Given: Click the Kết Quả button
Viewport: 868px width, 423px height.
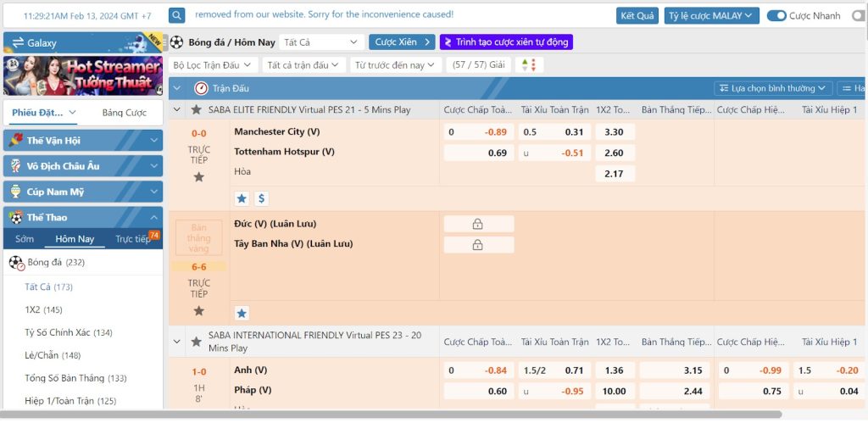Looking at the screenshot, I should point(637,15).
